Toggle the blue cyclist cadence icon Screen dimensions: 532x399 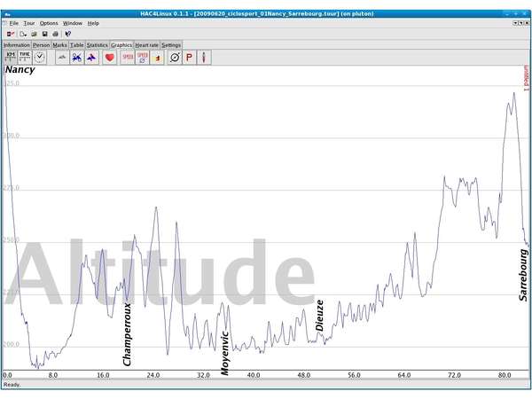pos(77,57)
